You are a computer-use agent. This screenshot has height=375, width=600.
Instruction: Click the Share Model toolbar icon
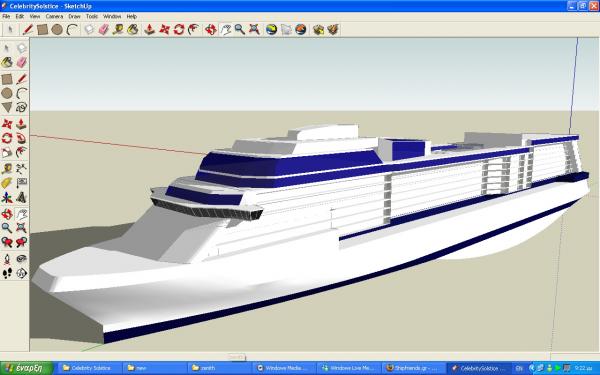pyautogui.click(x=333, y=29)
